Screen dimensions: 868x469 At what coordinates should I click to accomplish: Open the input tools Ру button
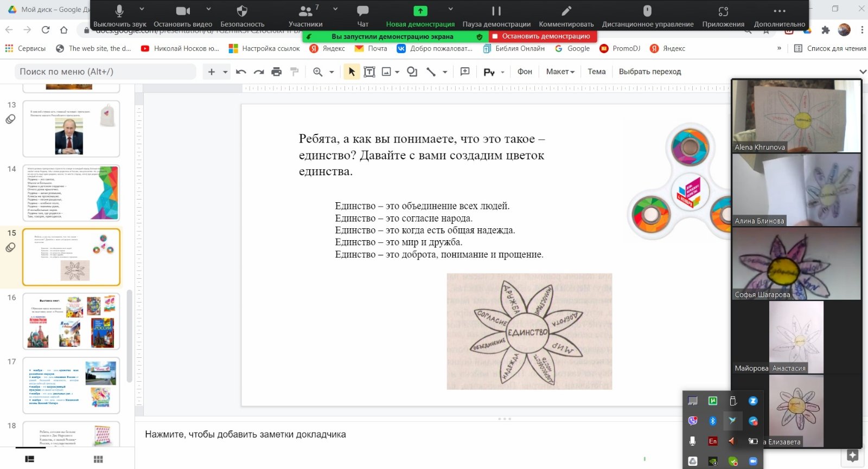(x=489, y=72)
